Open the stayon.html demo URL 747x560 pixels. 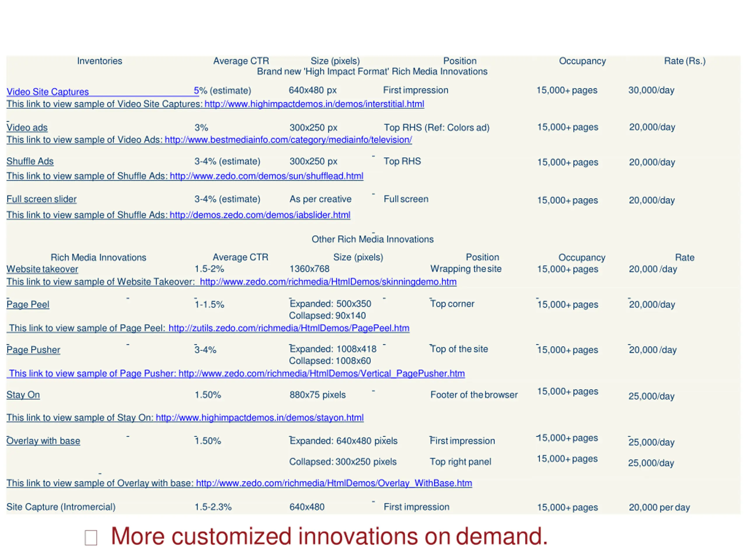[x=259, y=418]
